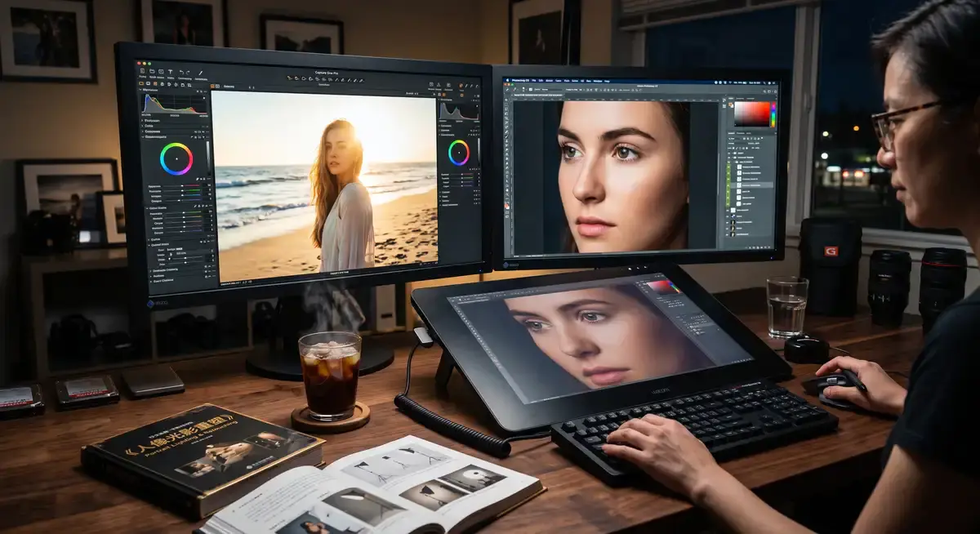Click the brush icon in Capture One's top toolbar
Image resolution: width=980 pixels, height=534 pixels.
(x=200, y=72)
